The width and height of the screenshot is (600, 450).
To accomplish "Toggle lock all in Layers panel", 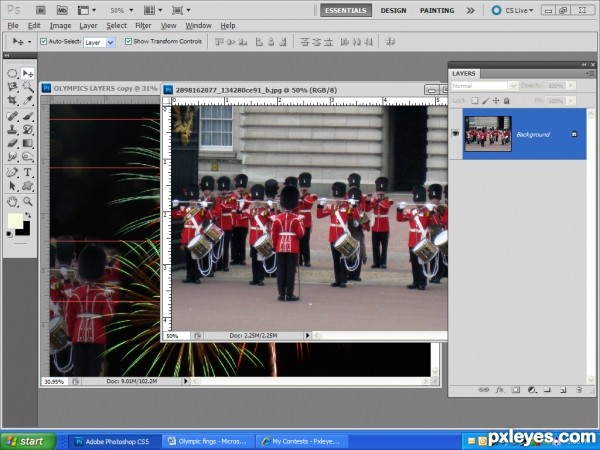I will (x=507, y=101).
